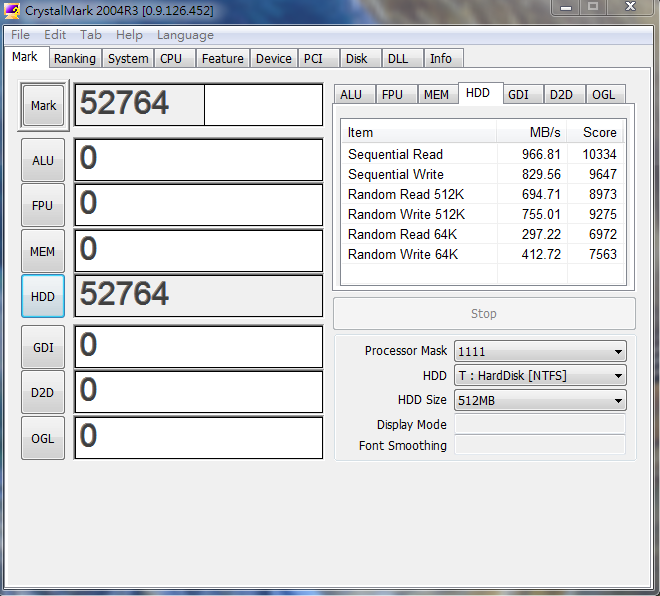This screenshot has height=596, width=660.
Task: Click the Stop button
Action: pos(484,314)
